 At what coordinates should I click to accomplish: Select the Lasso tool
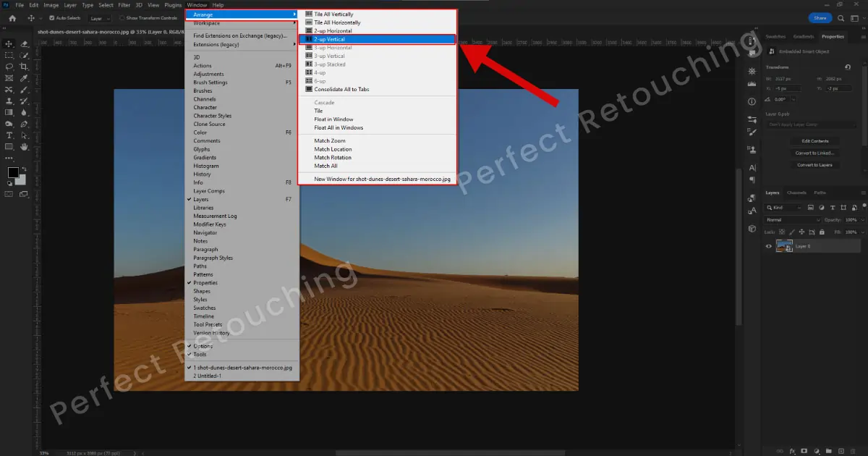[x=9, y=67]
